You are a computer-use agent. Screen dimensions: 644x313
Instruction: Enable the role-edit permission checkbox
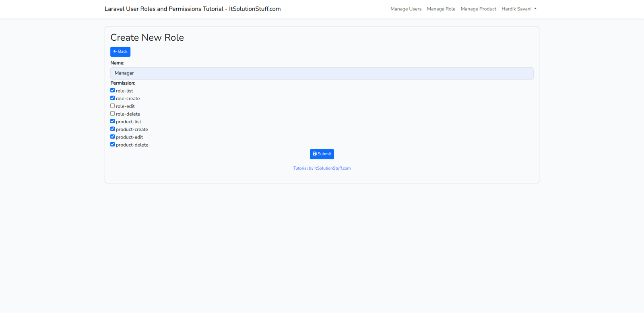(x=113, y=106)
